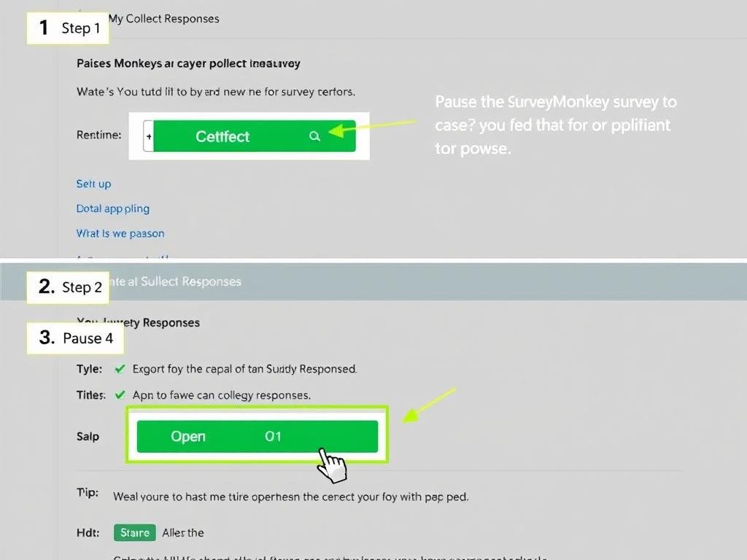Click the yellow arrow above the Open button

coord(430,402)
